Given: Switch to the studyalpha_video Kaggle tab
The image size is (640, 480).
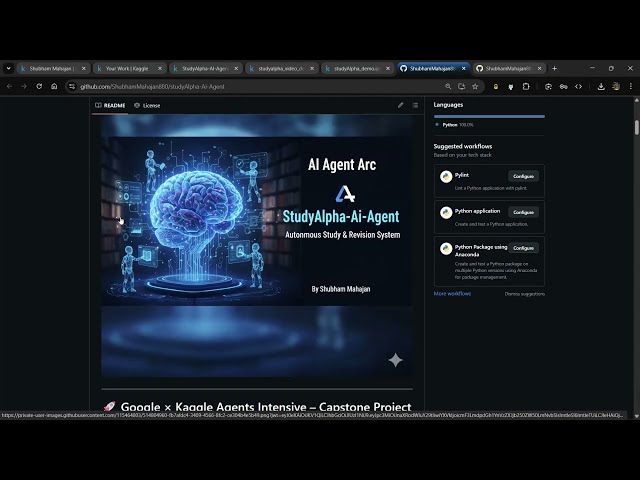Looking at the screenshot, I should [x=281, y=69].
